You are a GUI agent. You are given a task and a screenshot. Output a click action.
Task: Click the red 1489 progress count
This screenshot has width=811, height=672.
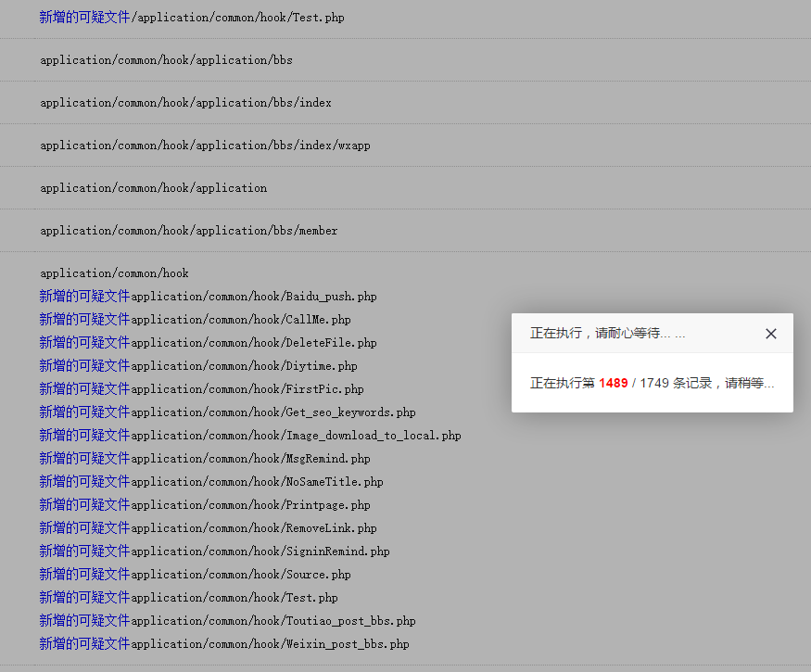tap(613, 383)
